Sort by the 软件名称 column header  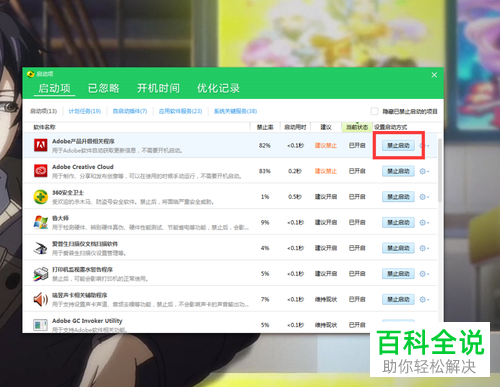tap(44, 127)
